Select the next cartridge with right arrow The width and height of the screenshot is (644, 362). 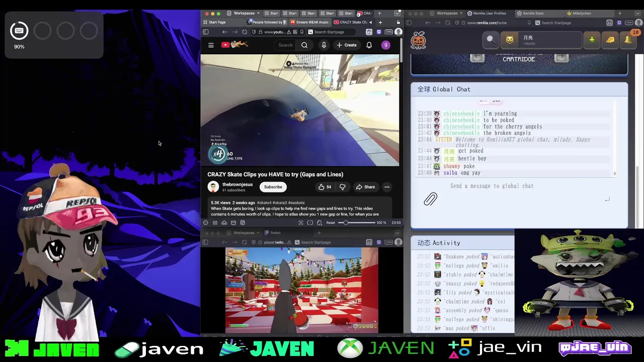561,58
